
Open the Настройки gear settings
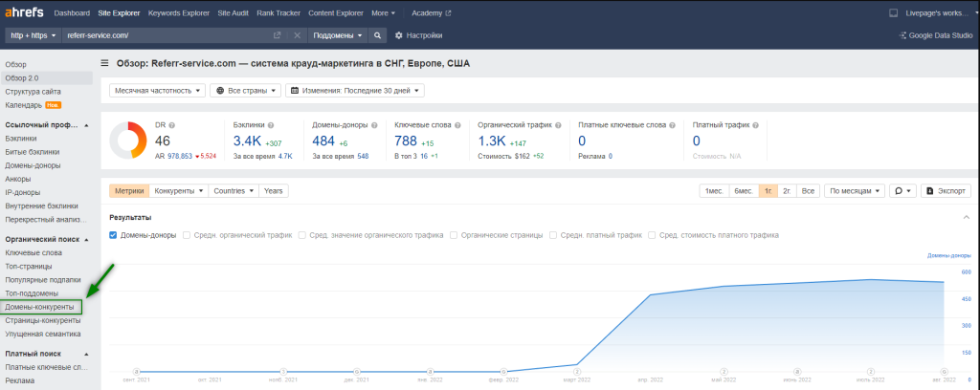[x=418, y=35]
